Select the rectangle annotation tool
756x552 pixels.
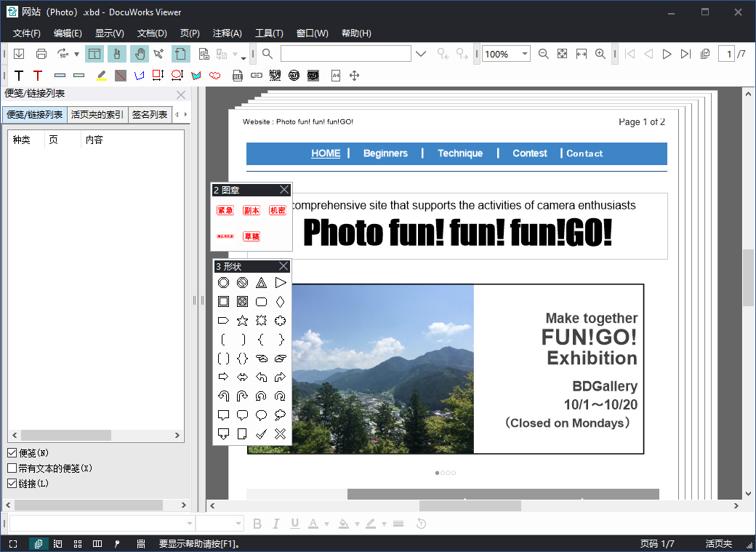tap(156, 75)
